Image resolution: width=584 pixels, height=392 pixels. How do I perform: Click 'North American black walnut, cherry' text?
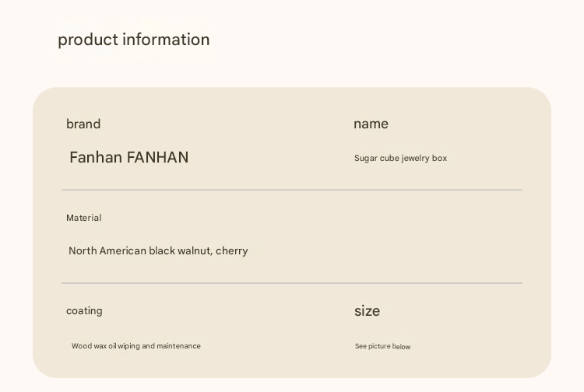click(x=158, y=250)
